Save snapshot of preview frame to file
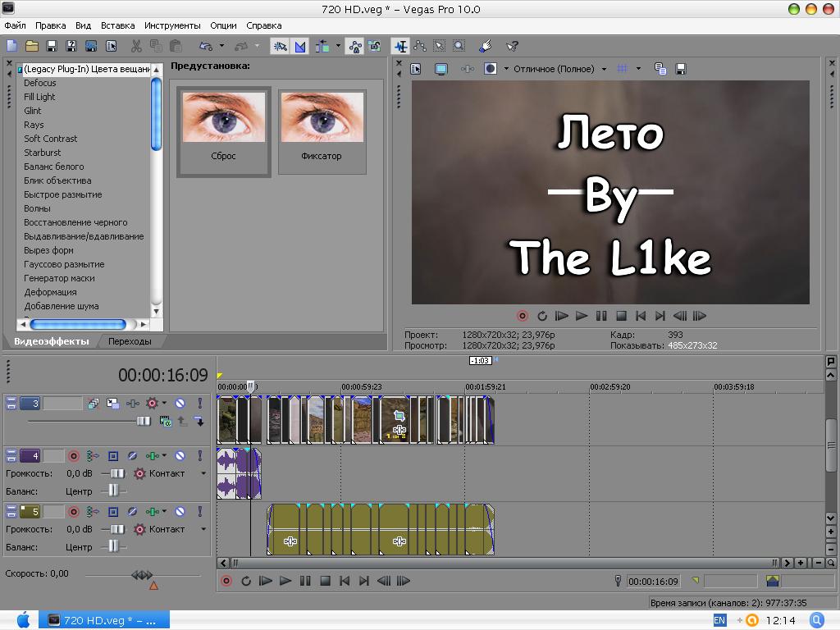The width and height of the screenshot is (840, 630). coord(681,69)
